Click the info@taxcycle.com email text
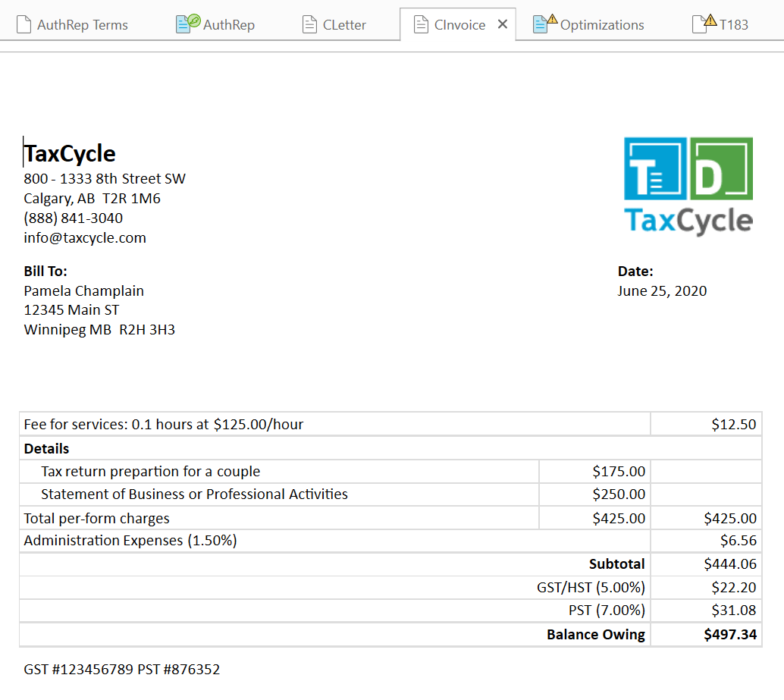Screen dimensions: 784x700 (85, 237)
